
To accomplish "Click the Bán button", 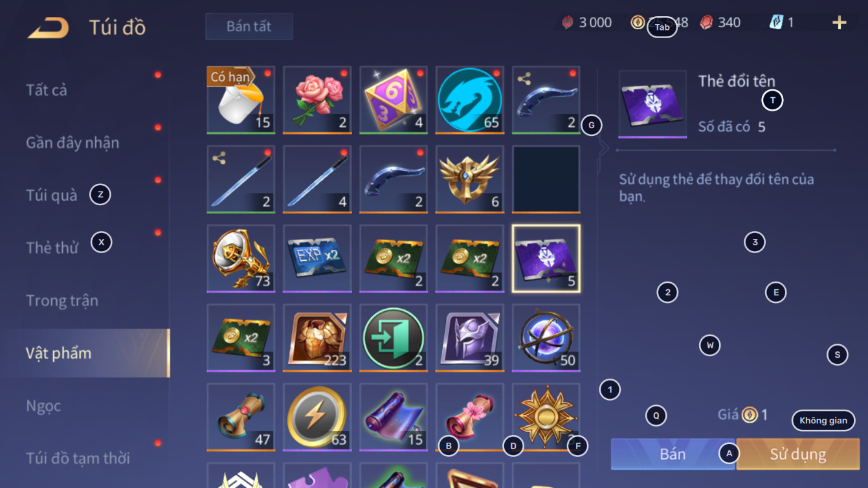I will point(673,454).
